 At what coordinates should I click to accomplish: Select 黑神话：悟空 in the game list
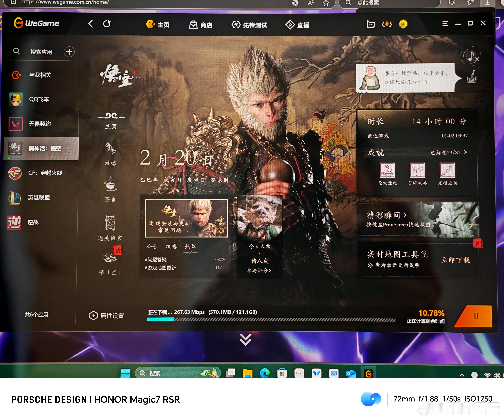41,149
